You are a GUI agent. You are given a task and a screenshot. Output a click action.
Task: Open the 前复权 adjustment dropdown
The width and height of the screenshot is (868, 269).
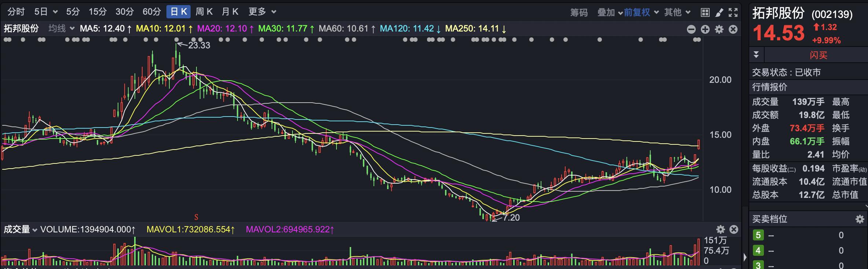tap(641, 12)
